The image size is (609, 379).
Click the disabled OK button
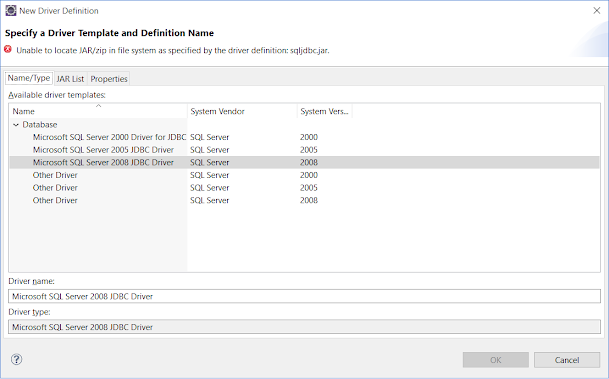[x=496, y=360]
